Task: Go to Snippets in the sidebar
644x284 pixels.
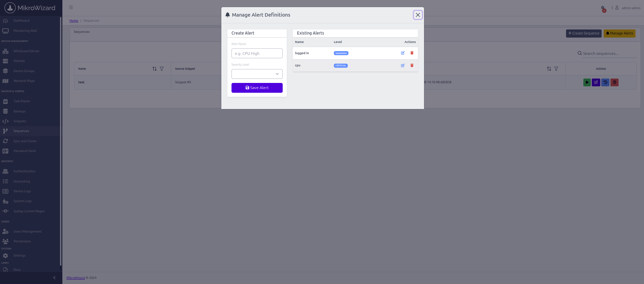Action: pyautogui.click(x=20, y=121)
